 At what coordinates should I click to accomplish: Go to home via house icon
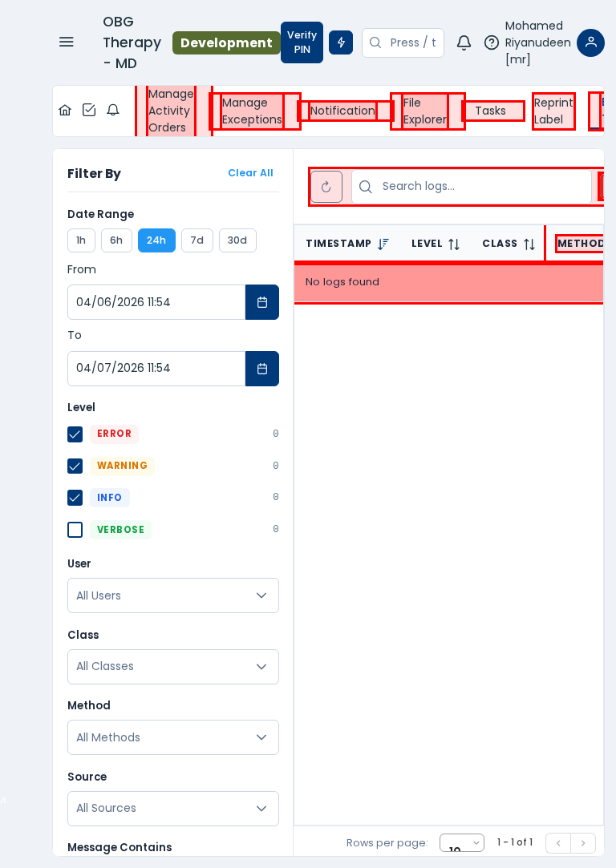pyautogui.click(x=65, y=111)
